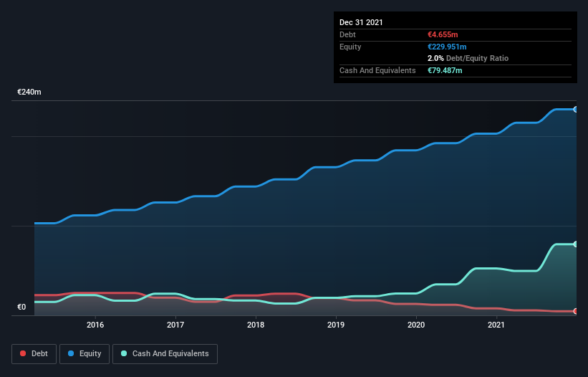Select the Cash And Equivalents end data point marker
Screen dimensions: 588x377
(576, 244)
